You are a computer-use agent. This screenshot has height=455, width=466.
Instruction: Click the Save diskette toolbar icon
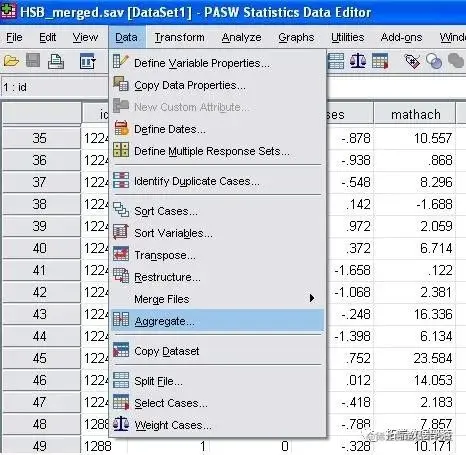pos(33,61)
